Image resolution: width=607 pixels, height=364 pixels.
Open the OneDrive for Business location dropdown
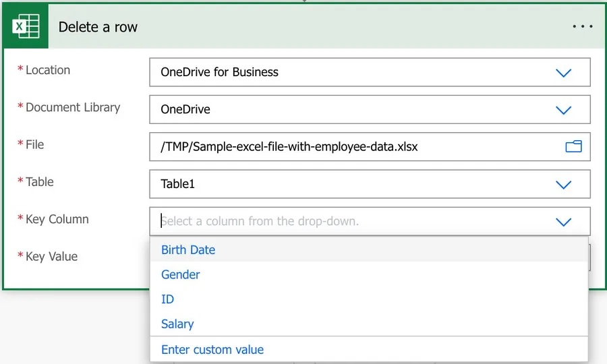pyautogui.click(x=351, y=73)
